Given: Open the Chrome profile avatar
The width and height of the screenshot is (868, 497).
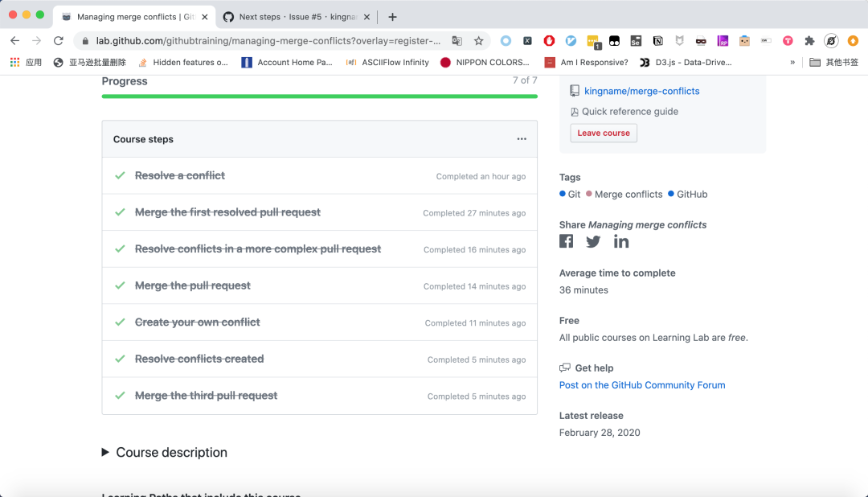Looking at the screenshot, I should coord(831,40).
